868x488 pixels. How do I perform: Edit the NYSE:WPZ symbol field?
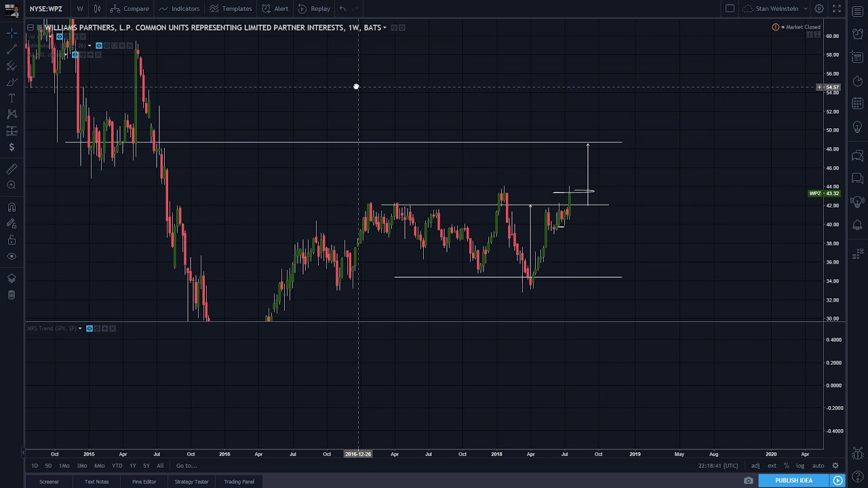[x=46, y=9]
